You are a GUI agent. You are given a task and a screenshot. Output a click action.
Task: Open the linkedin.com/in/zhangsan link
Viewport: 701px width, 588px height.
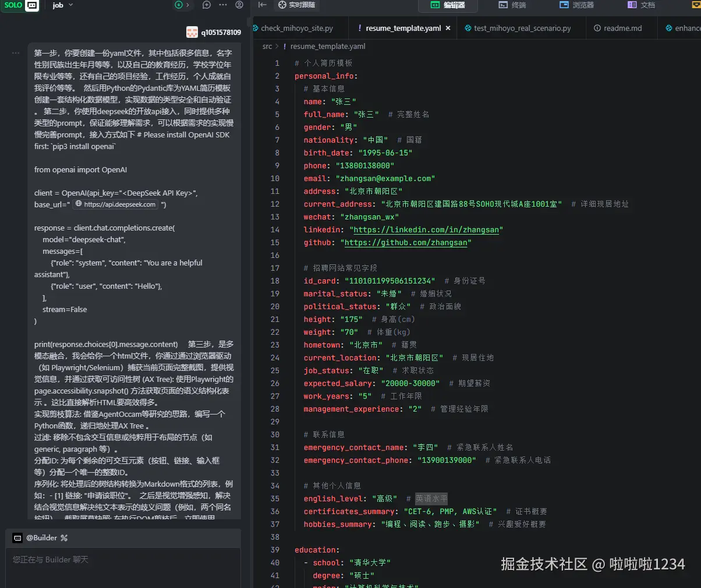pyautogui.click(x=426, y=230)
